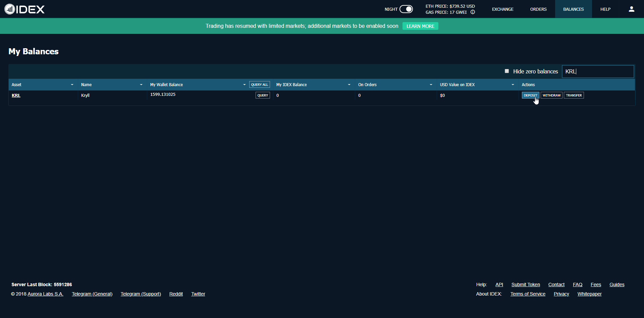Open the Fees link
Image resolution: width=644 pixels, height=318 pixels.
coord(596,284)
